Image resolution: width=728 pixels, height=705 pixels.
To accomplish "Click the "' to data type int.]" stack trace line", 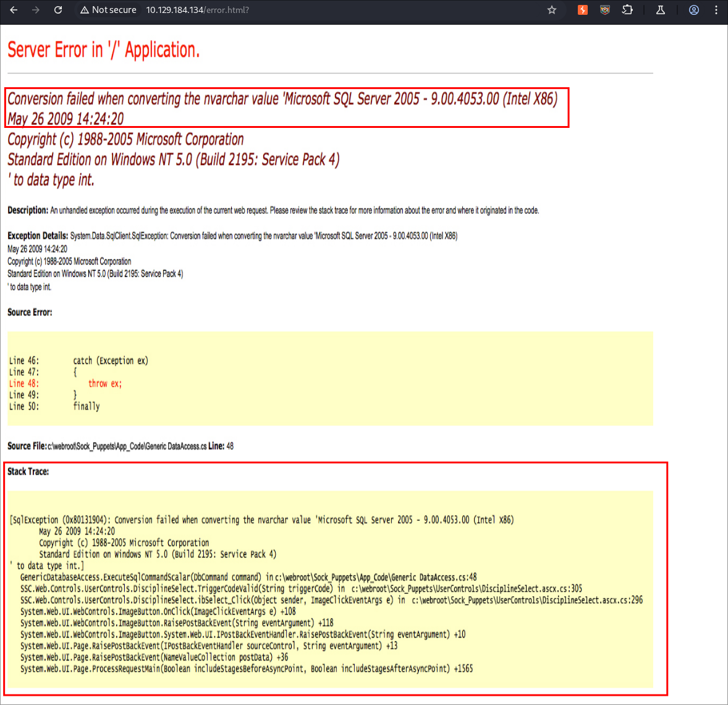I will (x=47, y=566).
